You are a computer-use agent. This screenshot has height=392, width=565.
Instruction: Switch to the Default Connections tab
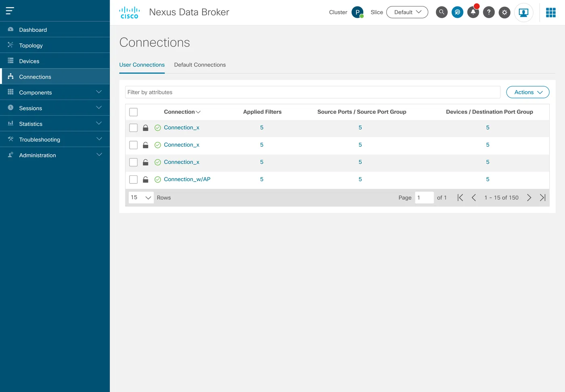click(x=200, y=65)
